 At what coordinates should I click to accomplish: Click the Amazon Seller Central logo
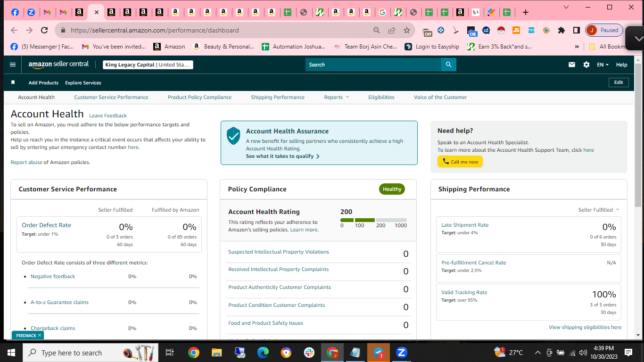tap(58, 65)
